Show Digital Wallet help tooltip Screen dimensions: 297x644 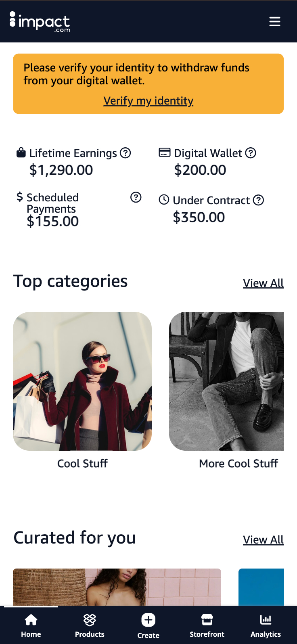click(x=251, y=153)
